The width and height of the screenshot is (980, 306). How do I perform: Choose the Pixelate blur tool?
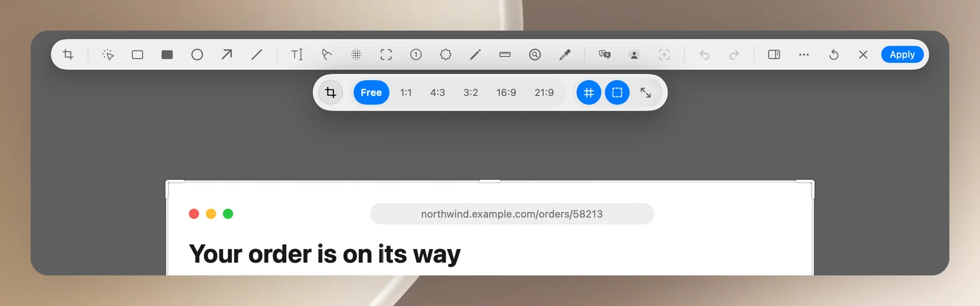[356, 54]
